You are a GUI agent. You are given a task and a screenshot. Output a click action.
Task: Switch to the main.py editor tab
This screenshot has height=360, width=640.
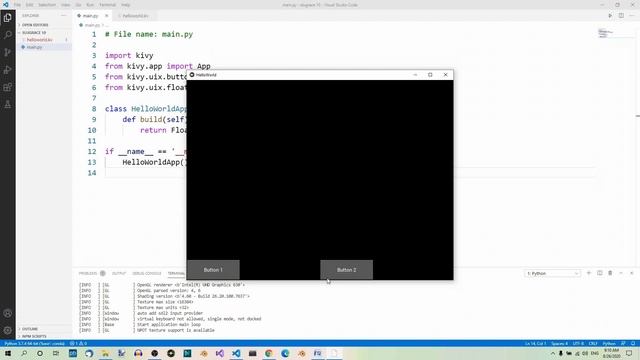[90, 16]
